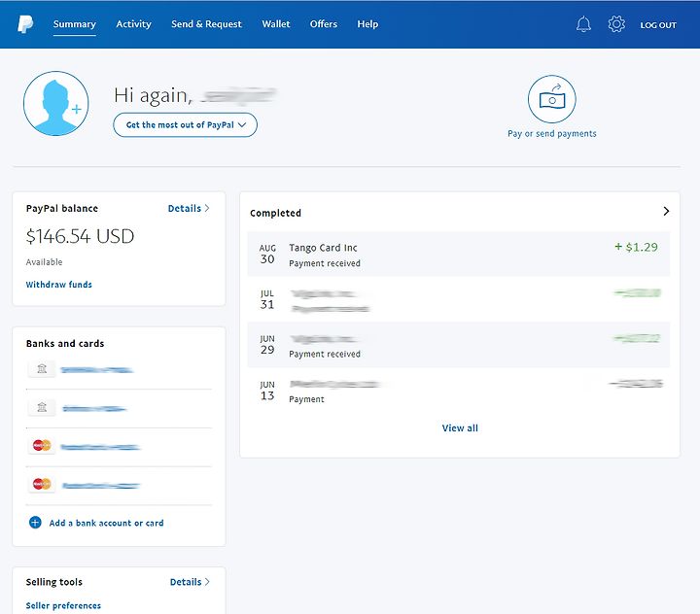Click the first blurred bank account name
The image size is (700, 614).
point(96,370)
